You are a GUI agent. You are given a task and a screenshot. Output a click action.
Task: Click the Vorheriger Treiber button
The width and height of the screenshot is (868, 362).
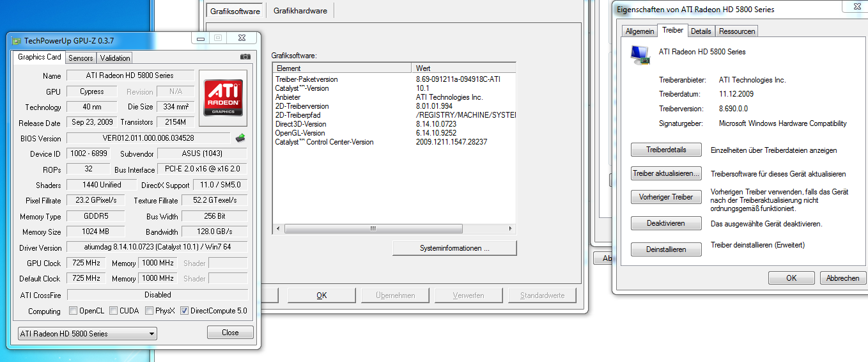click(666, 197)
